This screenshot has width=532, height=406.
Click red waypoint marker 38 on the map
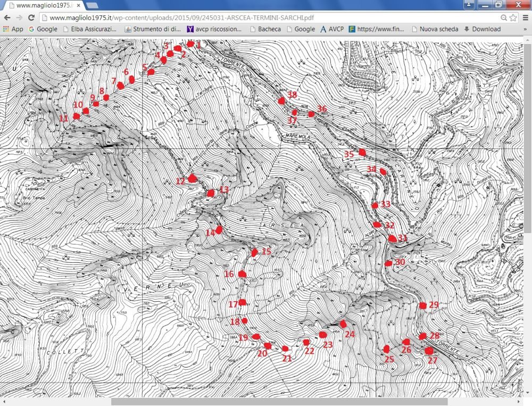(x=281, y=101)
